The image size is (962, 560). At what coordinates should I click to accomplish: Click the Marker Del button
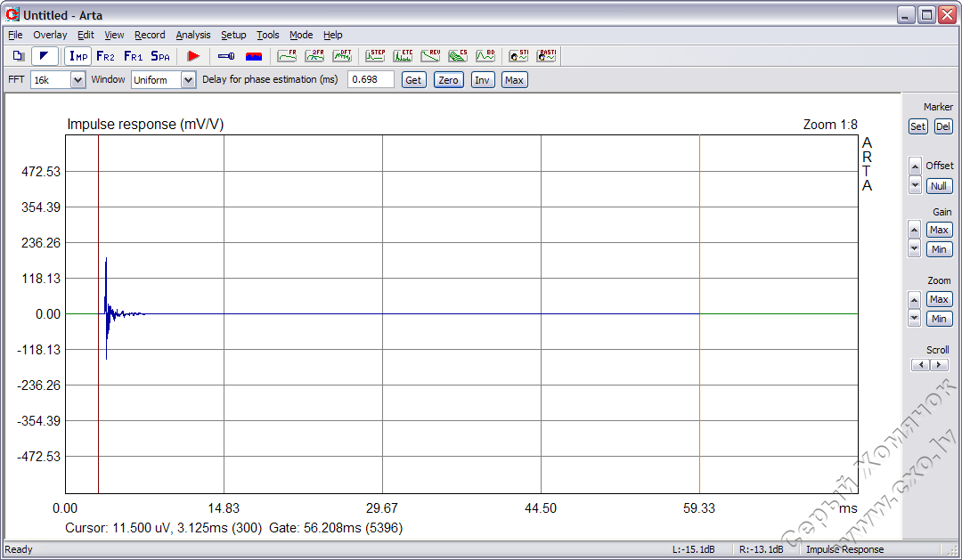coord(943,127)
